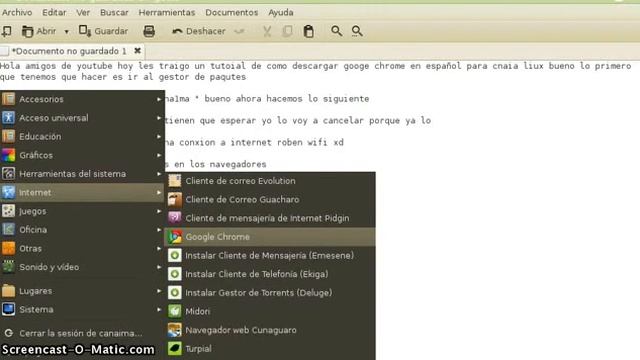640x360 pixels.
Task: Expand Herramientas del sistema submenu arrow
Action: click(x=159, y=174)
